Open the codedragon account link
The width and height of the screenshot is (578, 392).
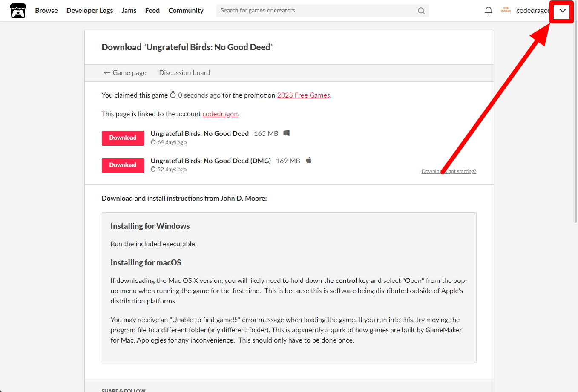(220, 114)
